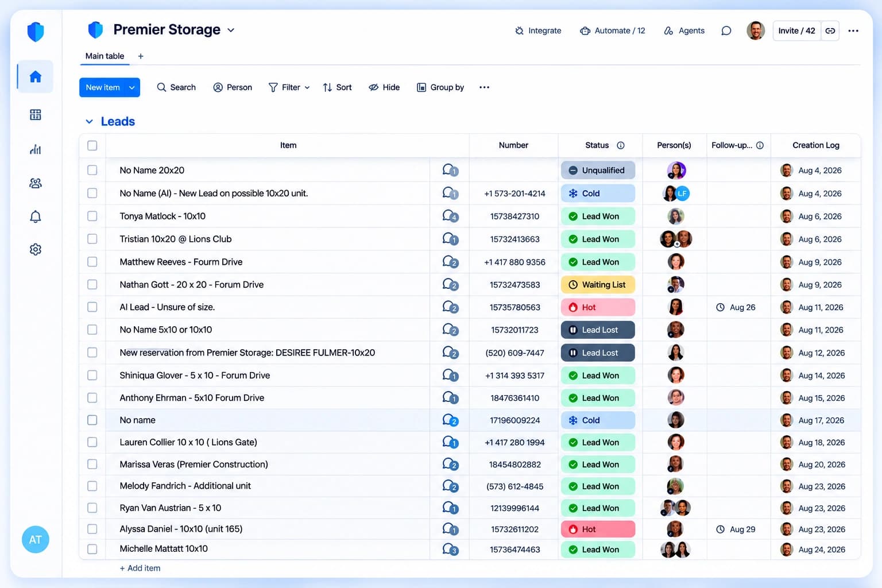Viewport: 882px width, 588px height.
Task: Open Group by options
Action: point(440,87)
